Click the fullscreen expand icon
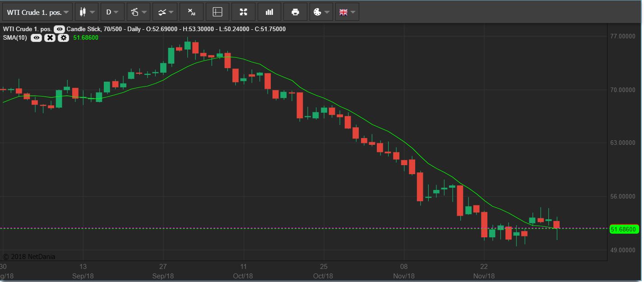This screenshot has height=282, width=644. [x=243, y=12]
